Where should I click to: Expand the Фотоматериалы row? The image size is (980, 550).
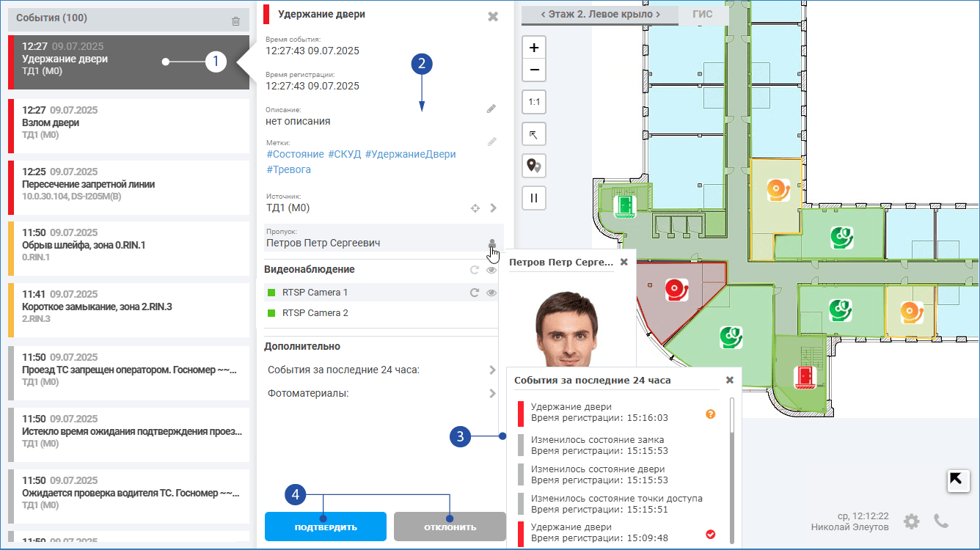pyautogui.click(x=492, y=394)
